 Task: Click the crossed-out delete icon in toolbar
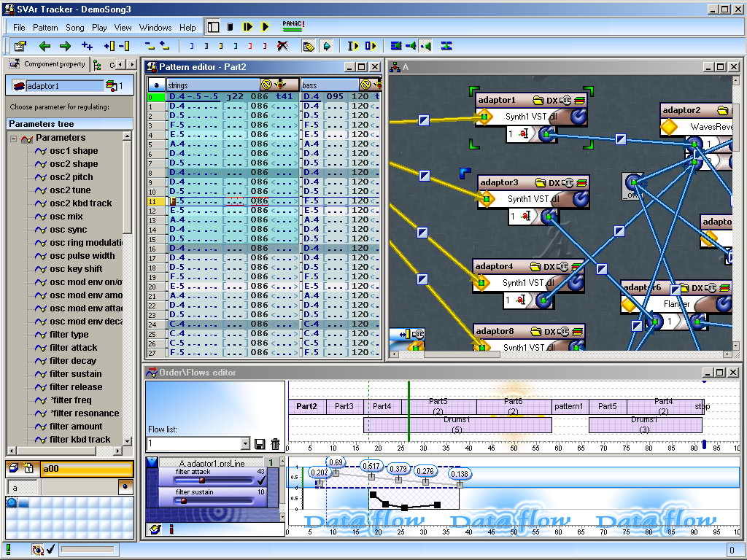282,46
